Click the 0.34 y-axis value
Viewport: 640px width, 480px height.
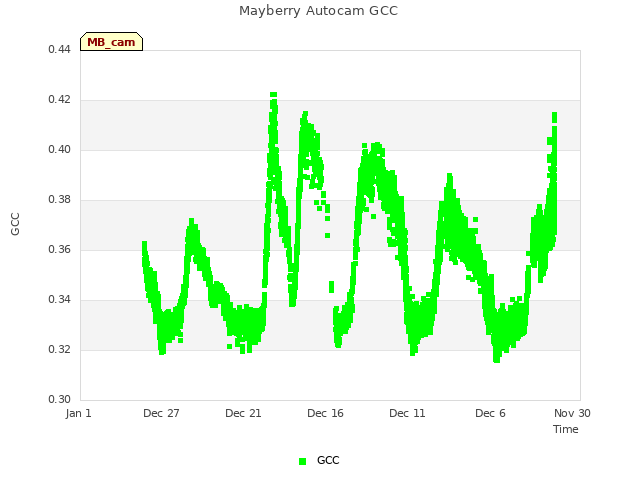(60, 300)
